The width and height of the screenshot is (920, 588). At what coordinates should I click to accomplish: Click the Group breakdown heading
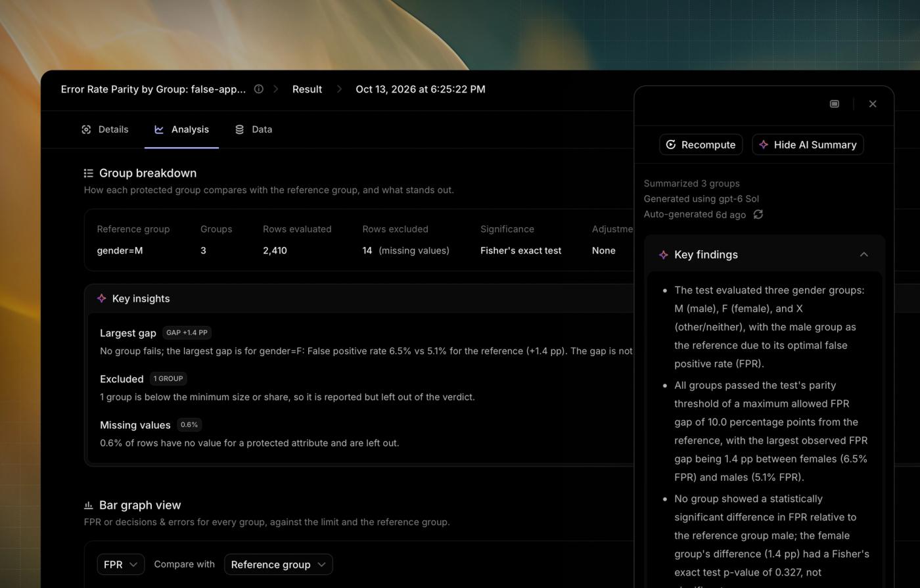pyautogui.click(x=148, y=173)
